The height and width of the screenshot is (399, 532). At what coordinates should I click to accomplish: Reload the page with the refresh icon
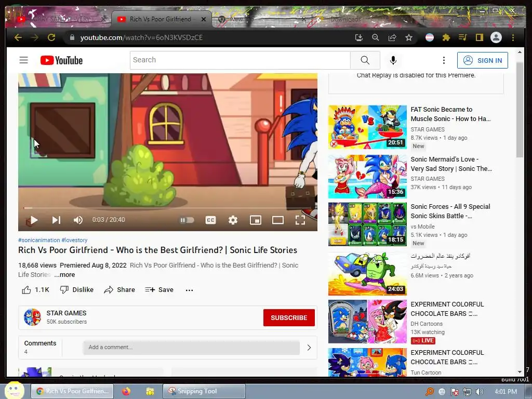51,37
